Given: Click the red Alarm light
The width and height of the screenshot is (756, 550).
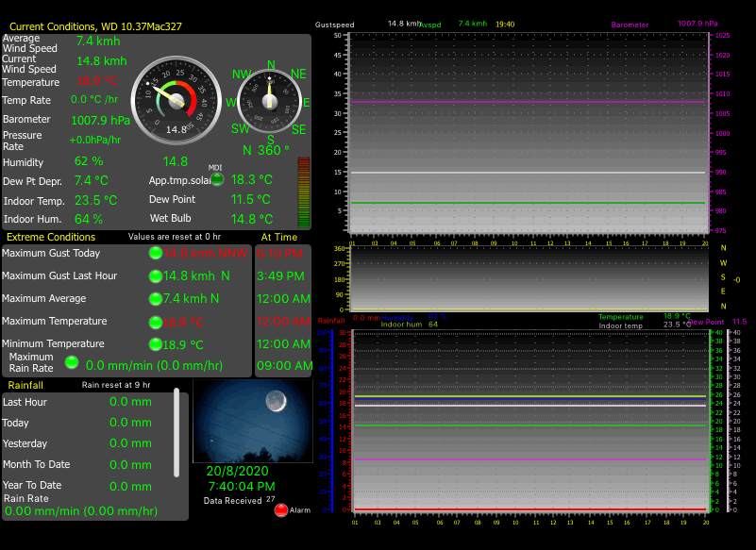Looking at the screenshot, I should [x=280, y=510].
